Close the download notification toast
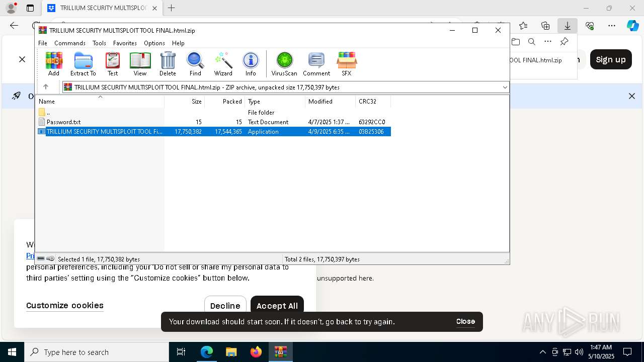The image size is (644, 362). (465, 321)
